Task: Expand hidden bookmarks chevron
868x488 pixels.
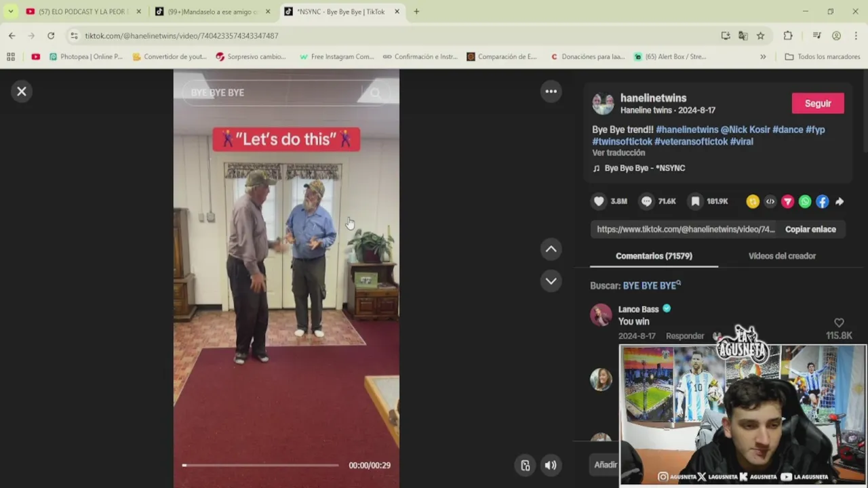Action: (x=763, y=57)
